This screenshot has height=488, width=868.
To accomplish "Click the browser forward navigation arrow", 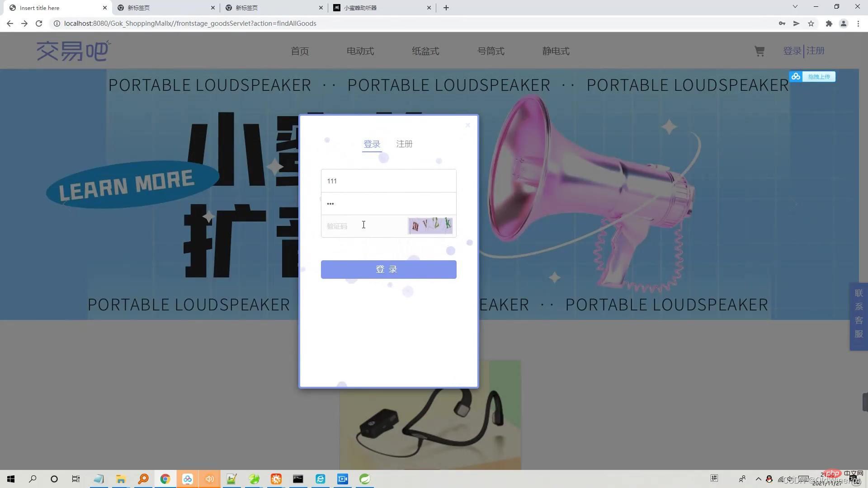I will [x=24, y=23].
